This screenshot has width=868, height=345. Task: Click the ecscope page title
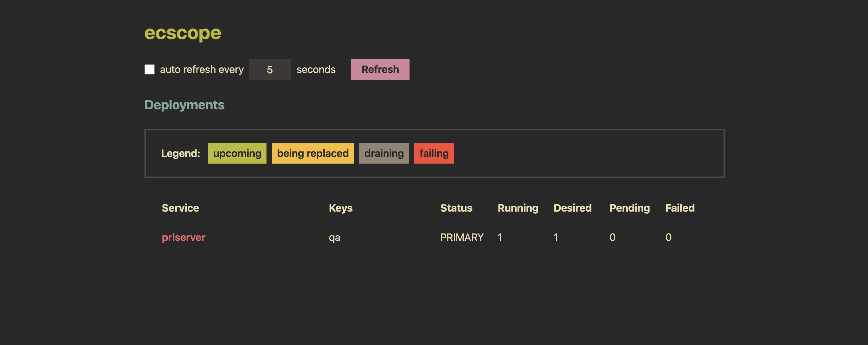(x=183, y=33)
